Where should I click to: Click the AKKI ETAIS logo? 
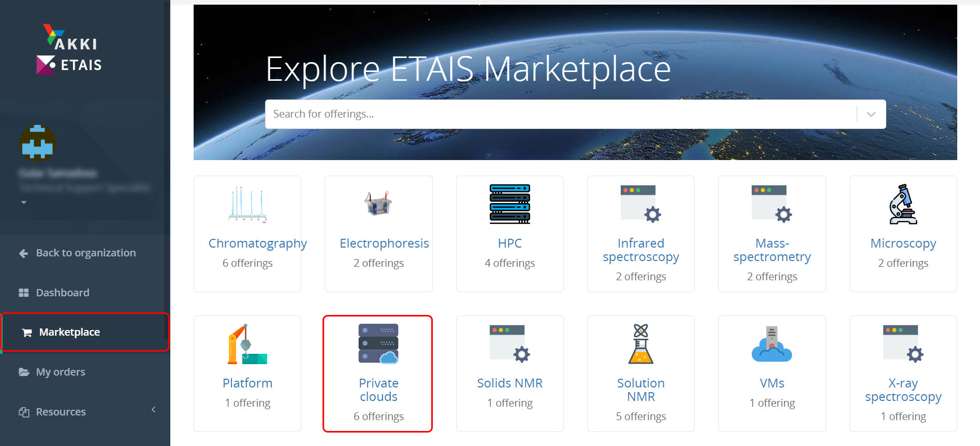tap(69, 49)
